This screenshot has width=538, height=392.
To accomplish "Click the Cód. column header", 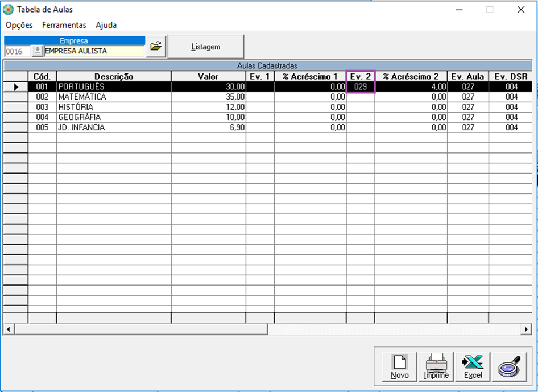I will click(x=42, y=76).
